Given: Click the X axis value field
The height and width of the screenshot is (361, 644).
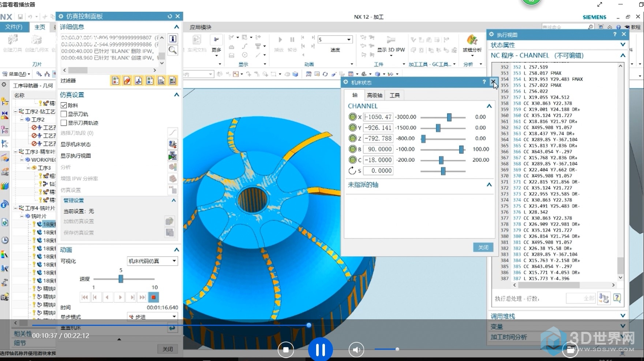Looking at the screenshot, I should point(378,117).
